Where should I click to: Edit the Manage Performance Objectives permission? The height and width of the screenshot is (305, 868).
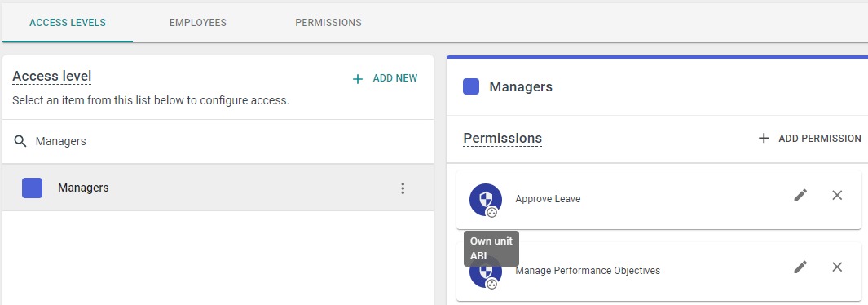(800, 267)
